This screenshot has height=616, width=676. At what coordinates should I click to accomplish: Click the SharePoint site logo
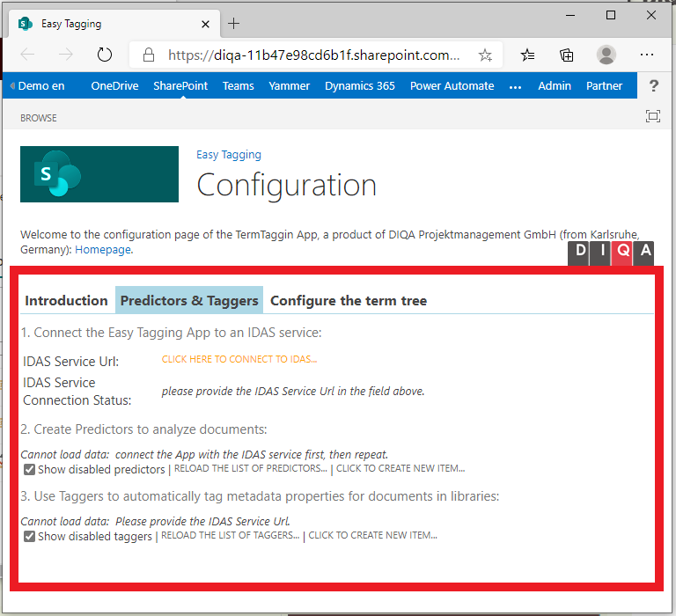[x=99, y=174]
